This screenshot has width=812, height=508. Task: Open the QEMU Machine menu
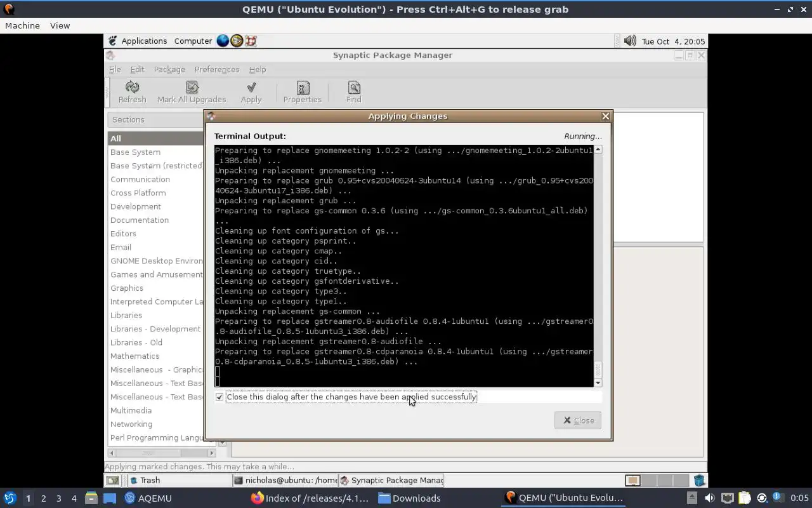[x=22, y=25]
